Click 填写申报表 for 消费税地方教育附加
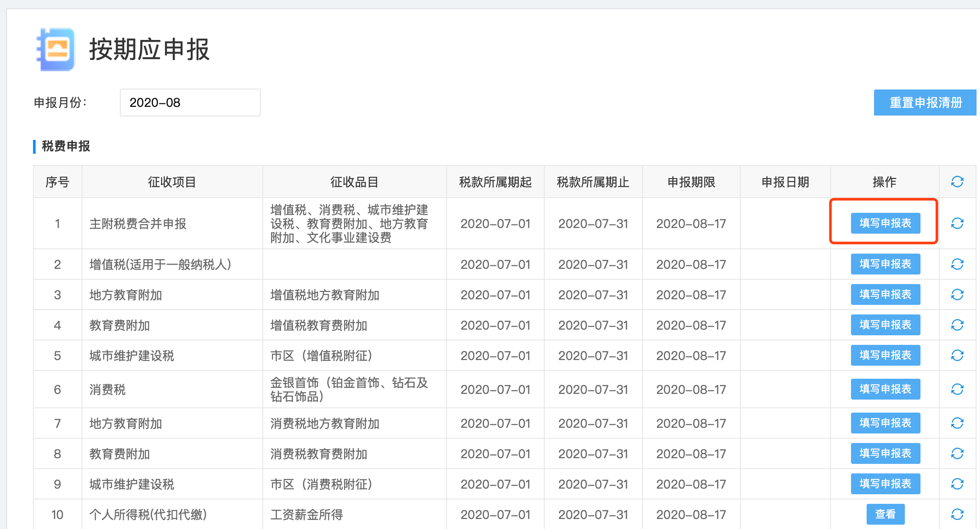This screenshot has height=529, width=980. click(x=885, y=423)
